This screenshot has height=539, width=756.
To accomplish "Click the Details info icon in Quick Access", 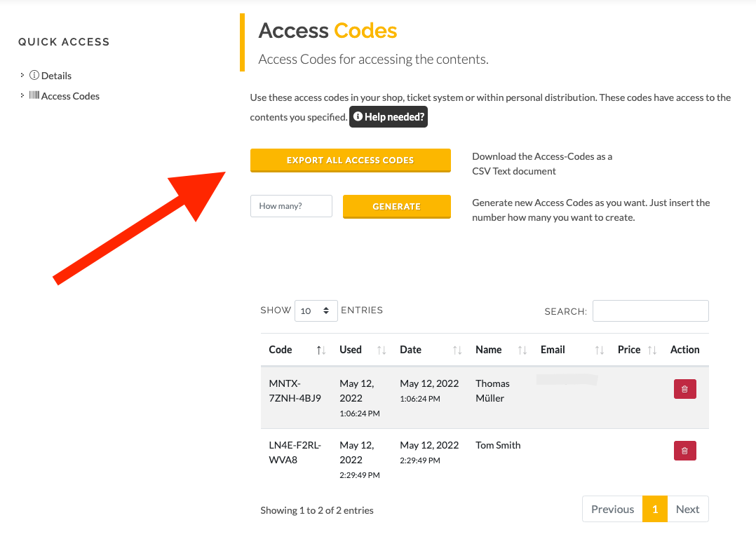I will point(34,75).
